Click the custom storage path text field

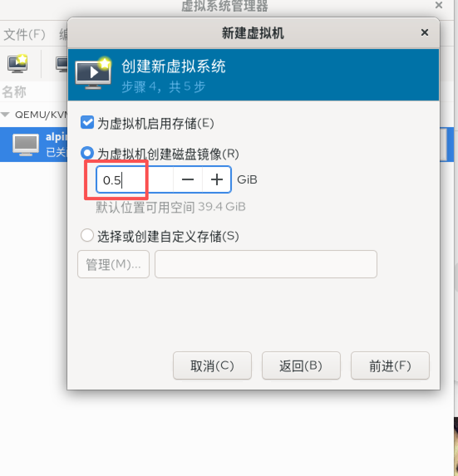pos(266,264)
